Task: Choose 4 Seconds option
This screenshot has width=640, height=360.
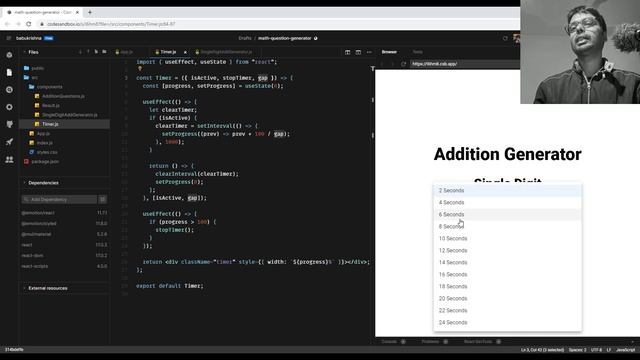Action: click(507, 202)
